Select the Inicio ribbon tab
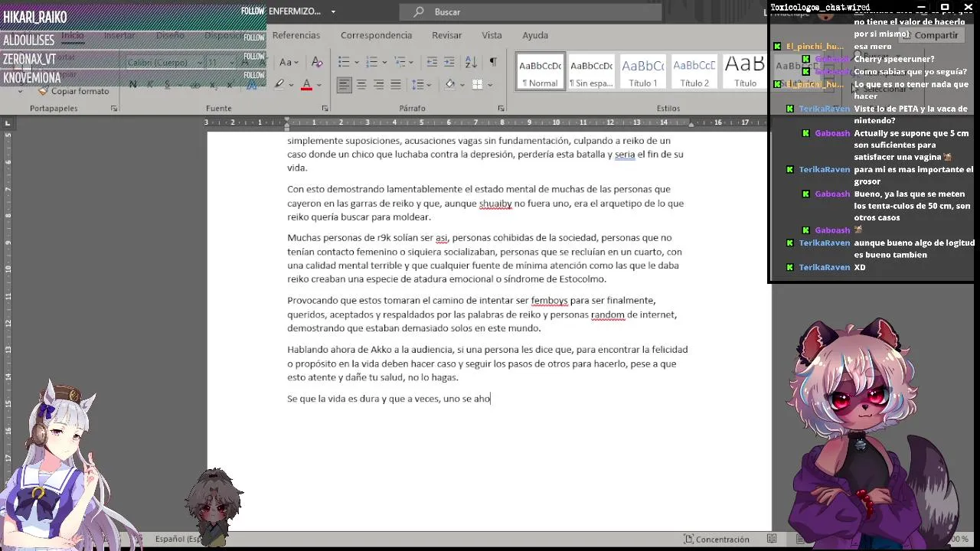The image size is (980, 551). (x=73, y=35)
